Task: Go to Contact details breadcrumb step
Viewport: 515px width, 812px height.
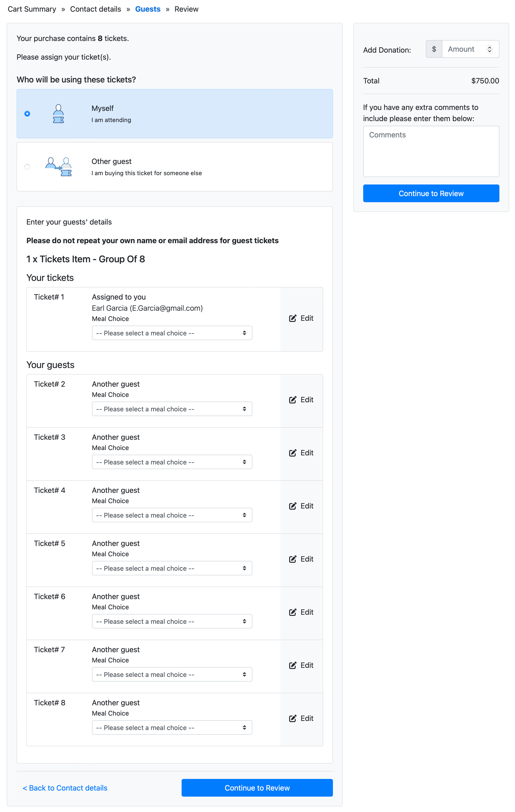Action: pos(95,9)
